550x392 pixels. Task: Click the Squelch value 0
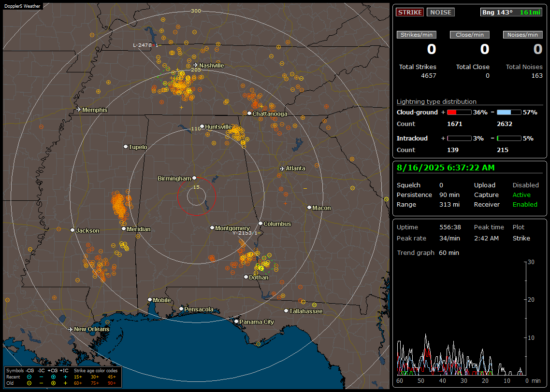pyautogui.click(x=441, y=185)
